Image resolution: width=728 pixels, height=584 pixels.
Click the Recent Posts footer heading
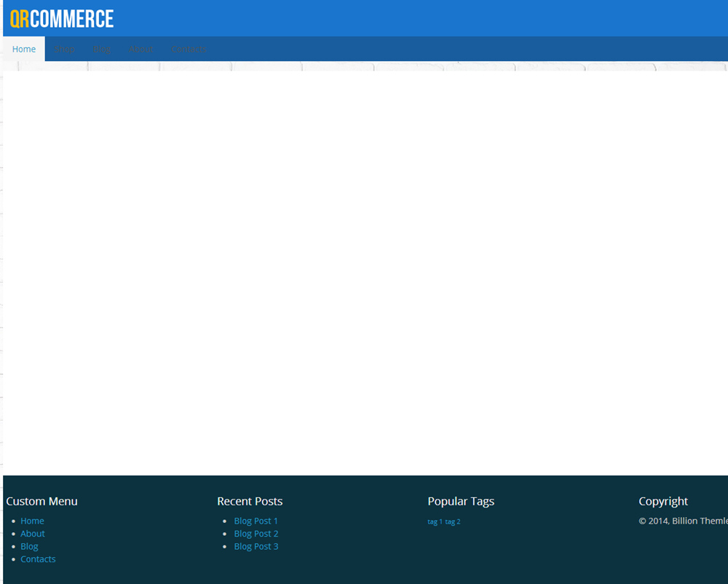tap(250, 502)
